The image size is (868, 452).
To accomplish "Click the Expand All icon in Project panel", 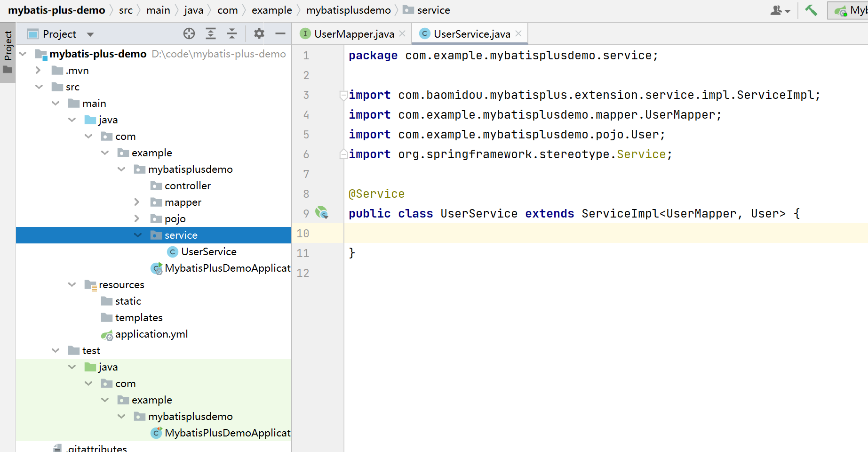I will (x=211, y=33).
